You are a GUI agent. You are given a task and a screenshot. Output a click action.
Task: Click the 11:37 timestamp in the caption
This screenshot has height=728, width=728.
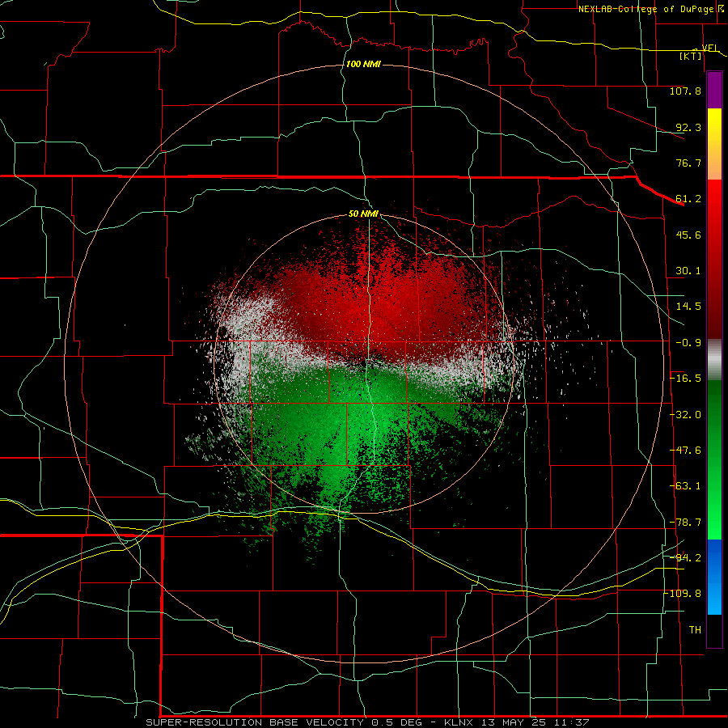pyautogui.click(x=572, y=722)
